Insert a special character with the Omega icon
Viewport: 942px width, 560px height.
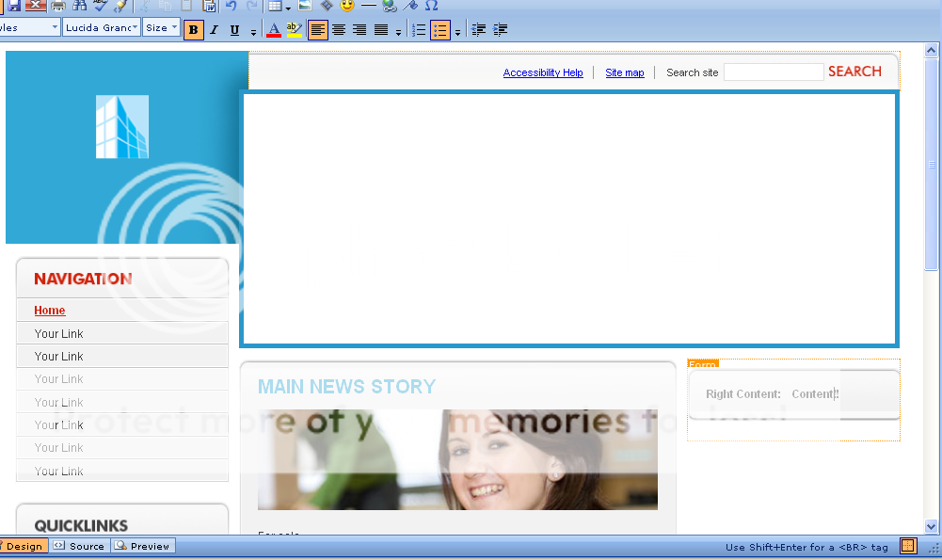(432, 7)
